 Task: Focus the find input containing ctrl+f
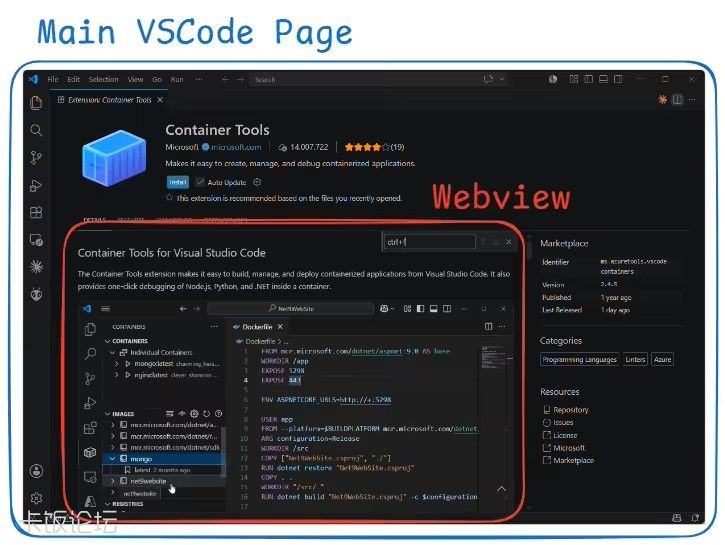tap(430, 241)
